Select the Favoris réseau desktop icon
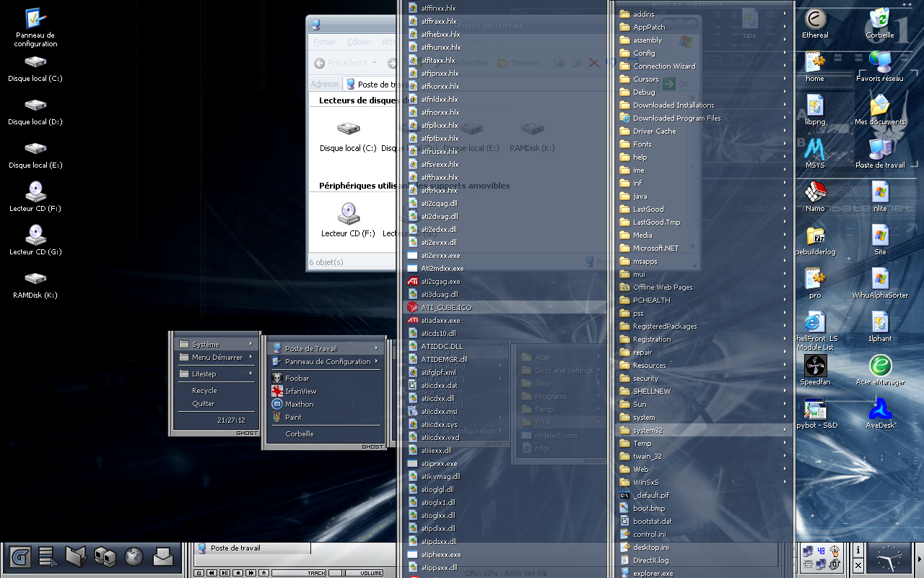Viewport: 924px width, 578px height. point(880,66)
